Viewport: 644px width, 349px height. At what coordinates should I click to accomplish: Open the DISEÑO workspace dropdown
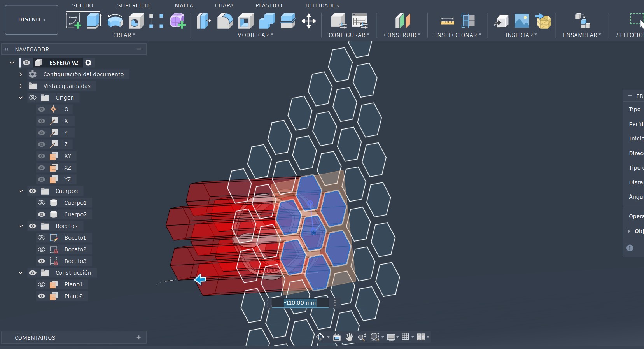[x=31, y=20]
